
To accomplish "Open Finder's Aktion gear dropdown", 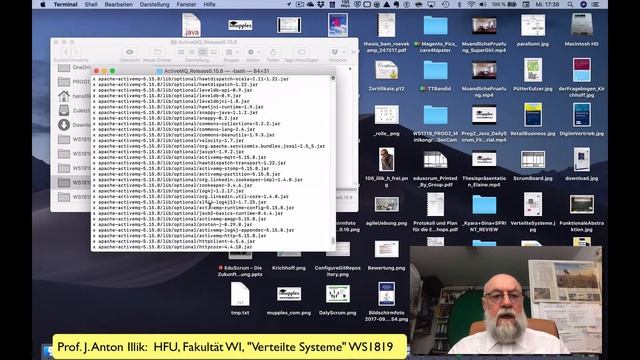I will click(253, 52).
